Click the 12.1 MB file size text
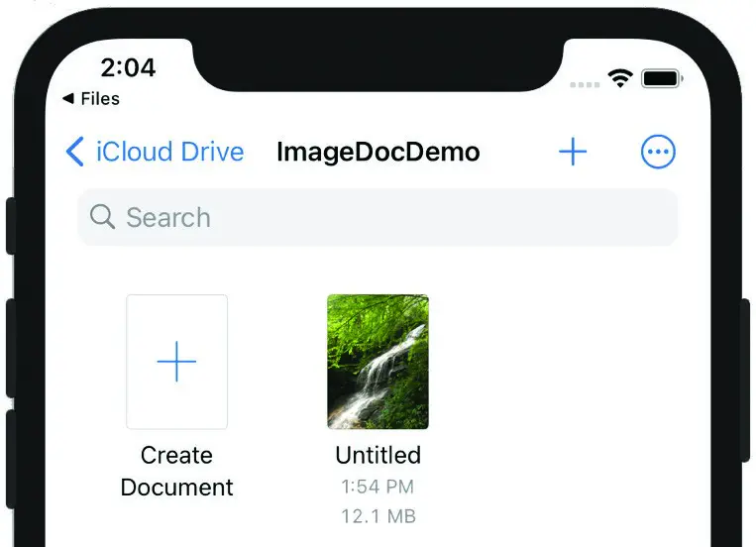The width and height of the screenshot is (756, 547). 378,516
